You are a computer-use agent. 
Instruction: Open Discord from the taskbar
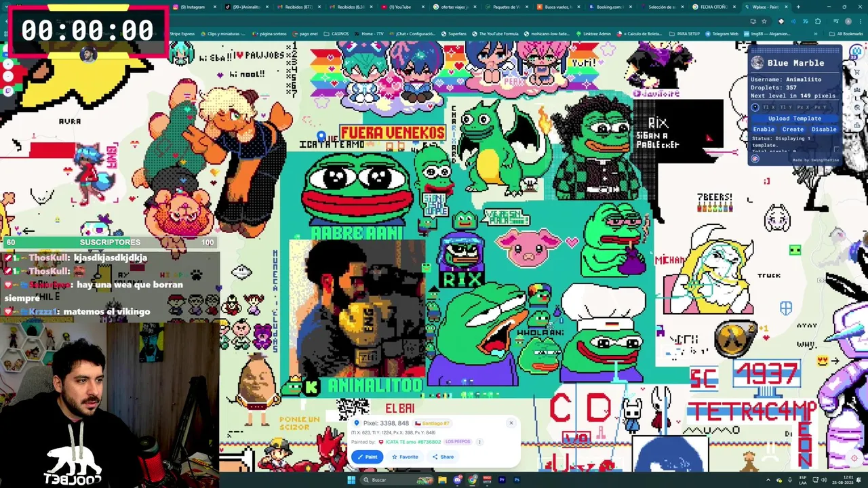[458, 480]
